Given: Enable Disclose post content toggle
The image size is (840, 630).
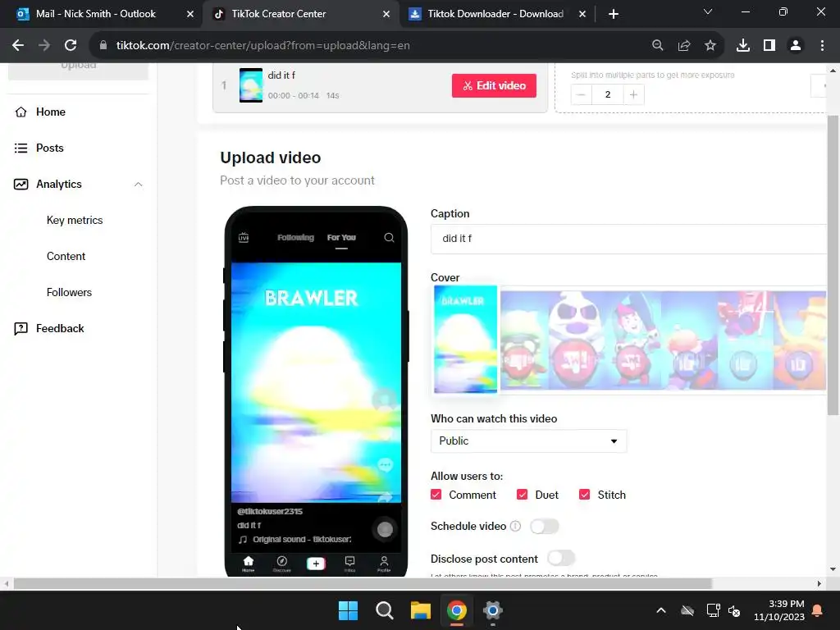Looking at the screenshot, I should 561,558.
